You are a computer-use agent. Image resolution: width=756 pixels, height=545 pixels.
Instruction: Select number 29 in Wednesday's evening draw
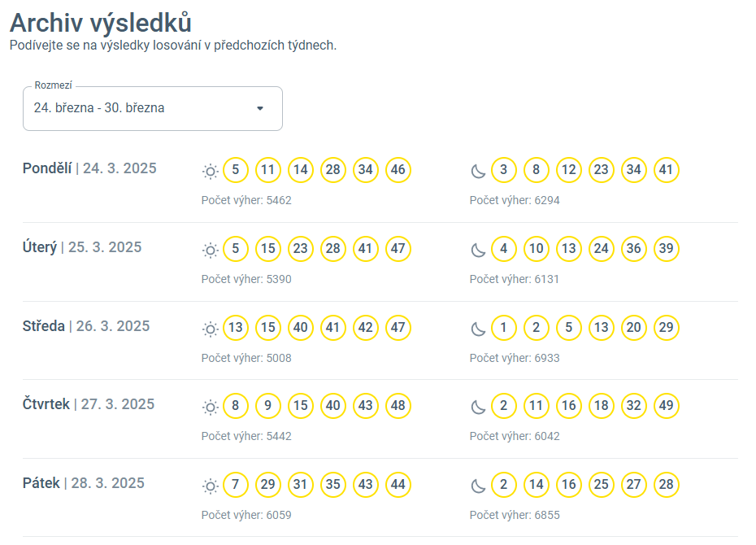[x=666, y=328]
